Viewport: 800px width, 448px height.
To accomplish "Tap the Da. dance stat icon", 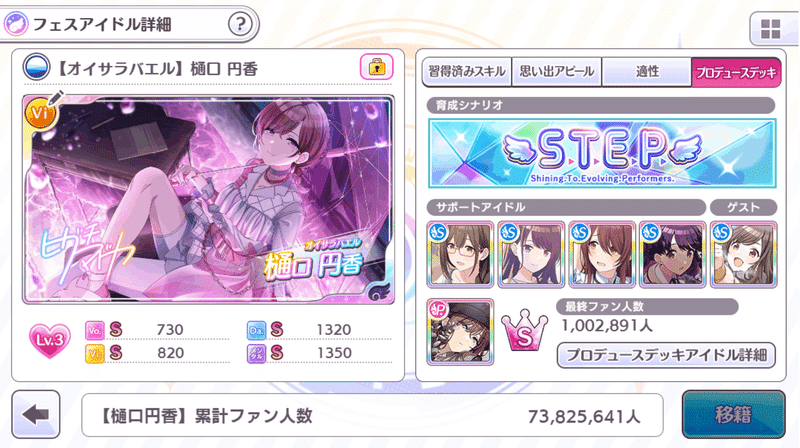I will (x=256, y=330).
